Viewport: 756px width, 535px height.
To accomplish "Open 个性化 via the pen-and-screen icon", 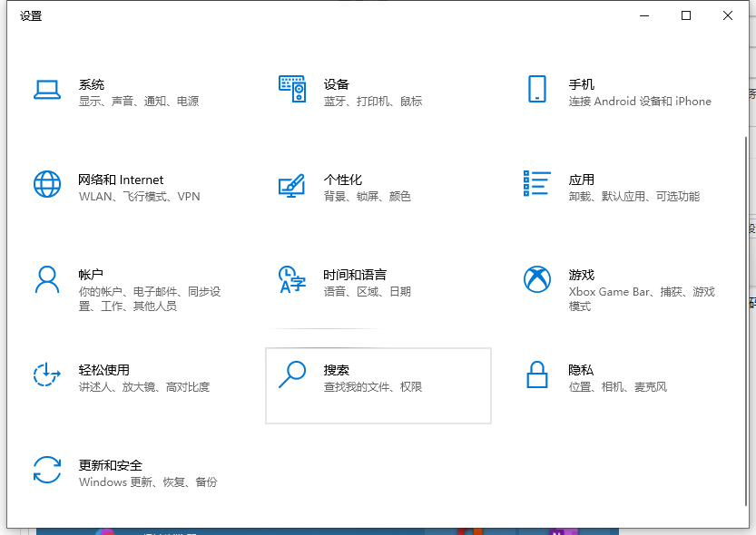I will 292,185.
